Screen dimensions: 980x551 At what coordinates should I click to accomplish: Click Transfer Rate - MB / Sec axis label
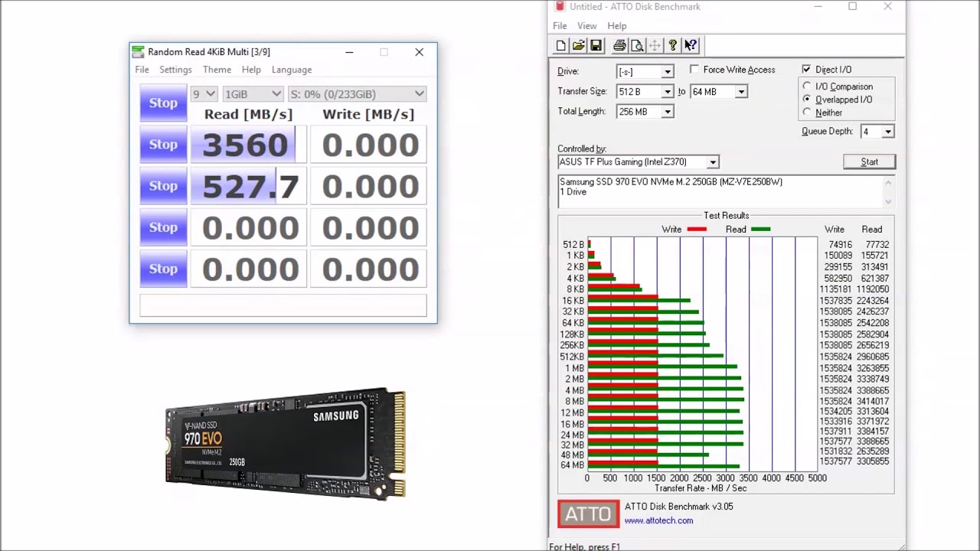coord(701,488)
